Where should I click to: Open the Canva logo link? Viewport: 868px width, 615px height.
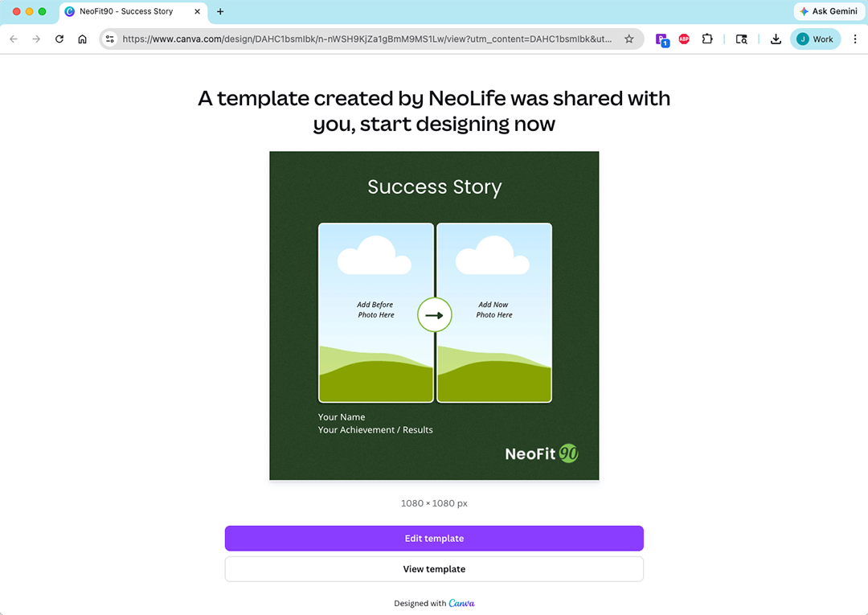[x=461, y=603]
